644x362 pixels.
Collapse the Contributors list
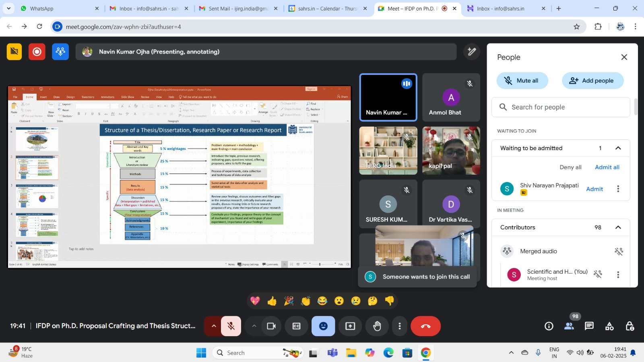(x=618, y=228)
